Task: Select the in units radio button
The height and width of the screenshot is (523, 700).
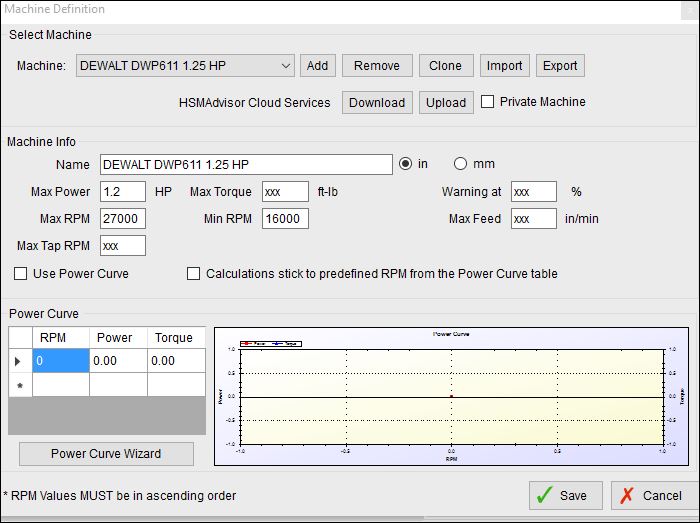Action: (405, 164)
